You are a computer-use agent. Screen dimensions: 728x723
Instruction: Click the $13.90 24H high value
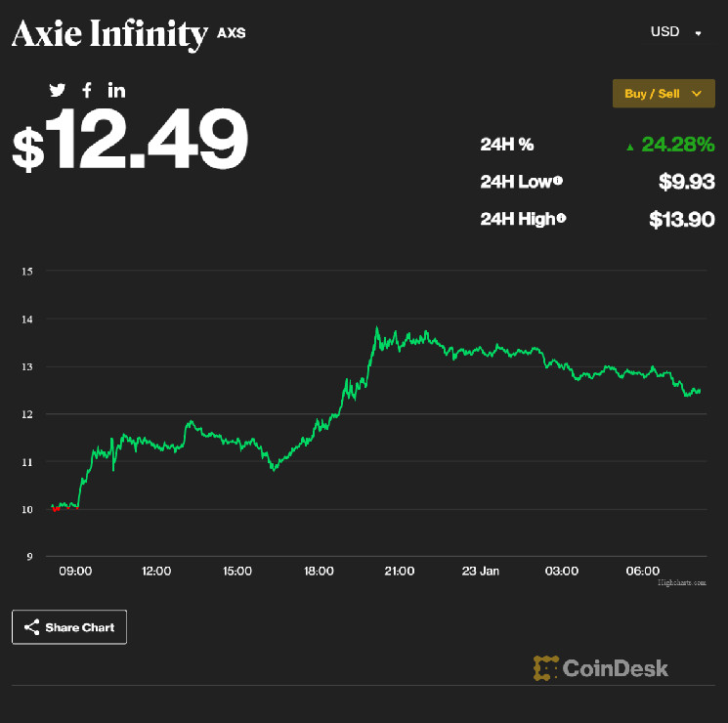click(682, 219)
